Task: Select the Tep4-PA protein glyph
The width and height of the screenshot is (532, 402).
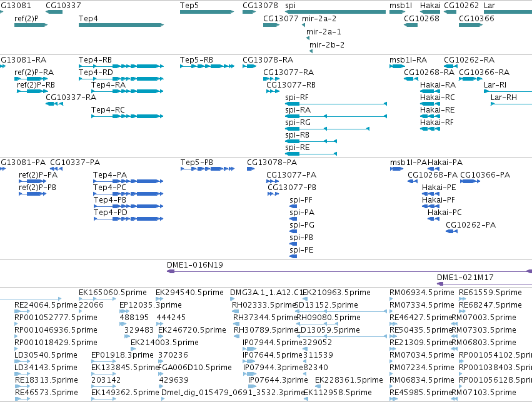Action: [128, 181]
